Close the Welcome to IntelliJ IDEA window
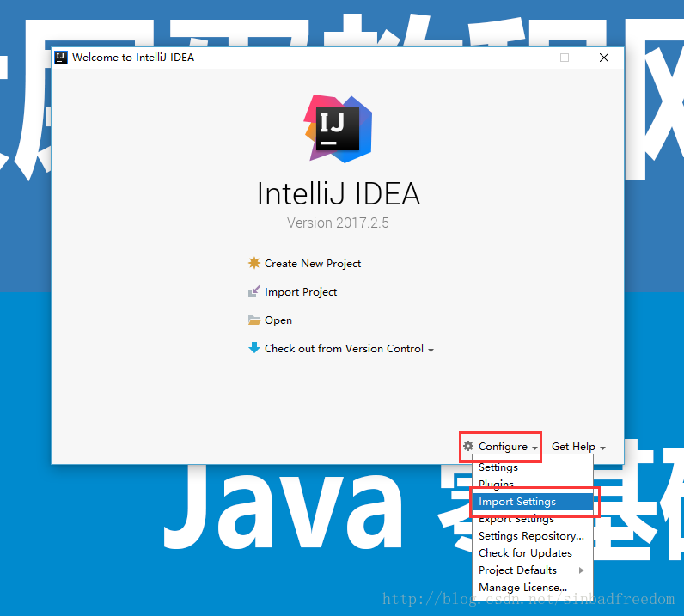This screenshot has height=616, width=684. tap(604, 58)
